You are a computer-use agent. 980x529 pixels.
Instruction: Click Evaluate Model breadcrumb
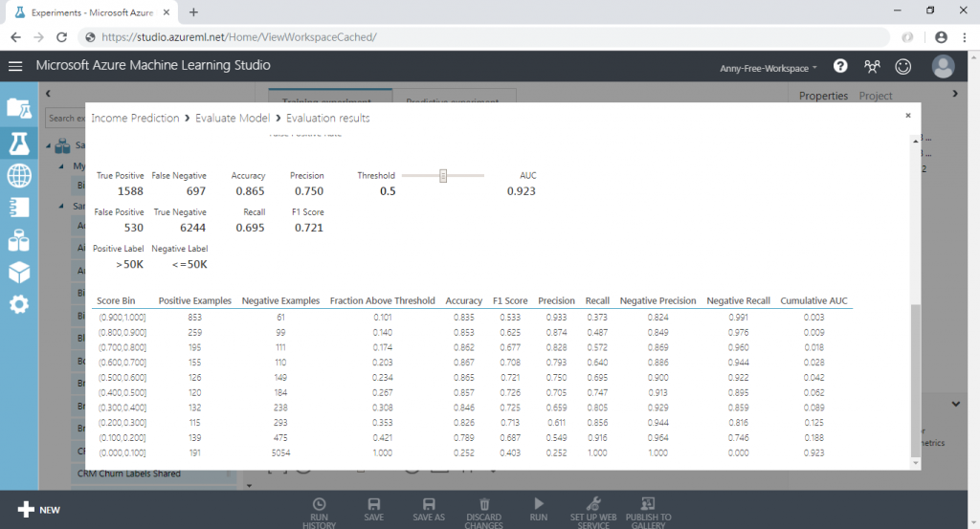click(x=233, y=118)
